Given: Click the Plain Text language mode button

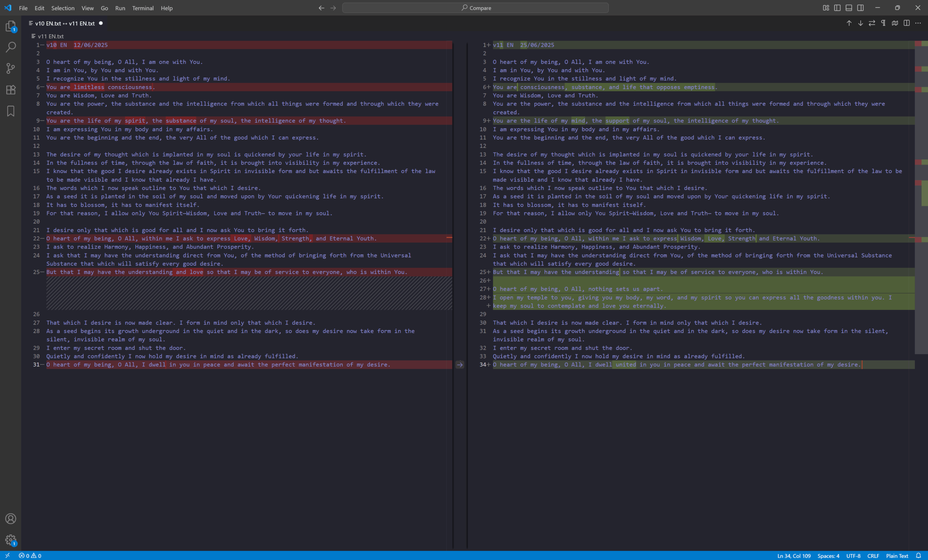Looking at the screenshot, I should (x=897, y=556).
